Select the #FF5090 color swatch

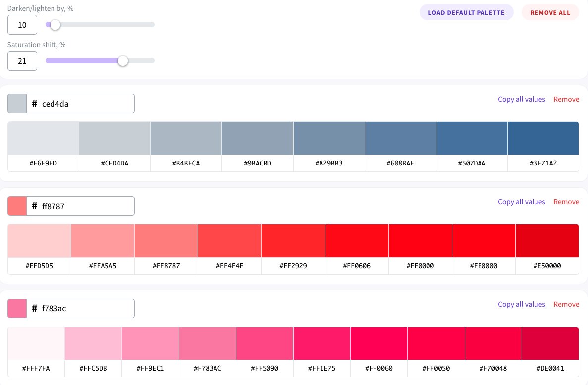pyautogui.click(x=265, y=343)
